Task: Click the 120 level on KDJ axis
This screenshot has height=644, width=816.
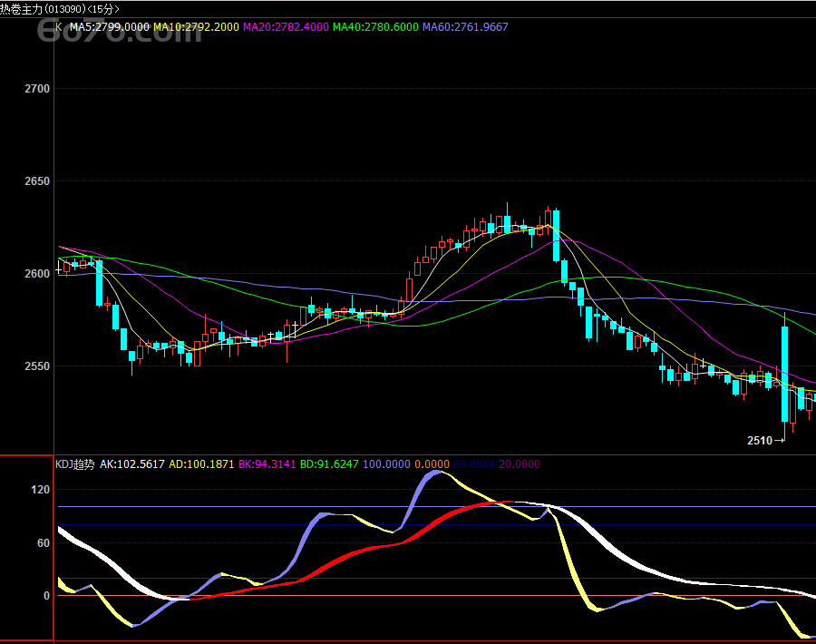Action: coord(41,490)
